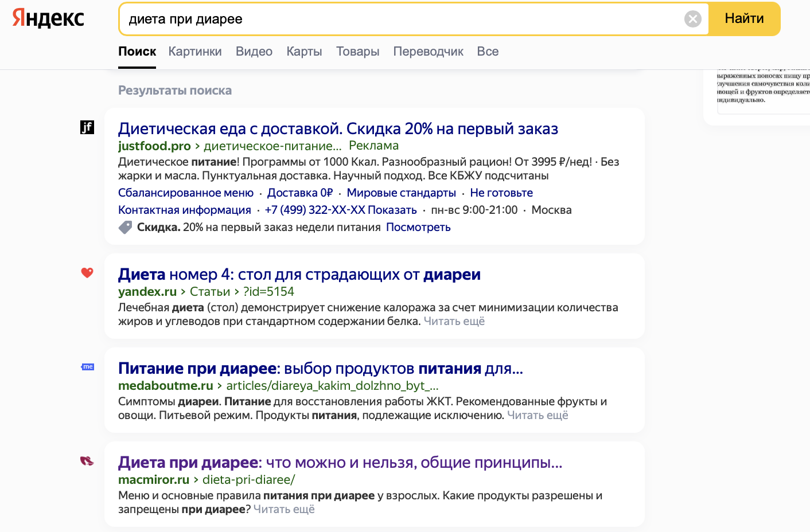Click the red heart favicon of yandex.ru result
Image resolution: width=810 pixels, height=532 pixels.
tap(87, 273)
